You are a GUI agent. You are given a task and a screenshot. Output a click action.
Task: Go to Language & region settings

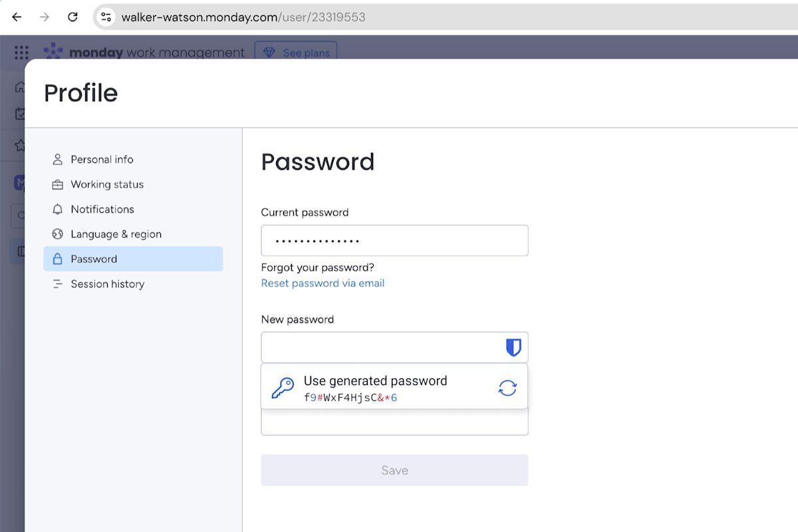[116, 234]
